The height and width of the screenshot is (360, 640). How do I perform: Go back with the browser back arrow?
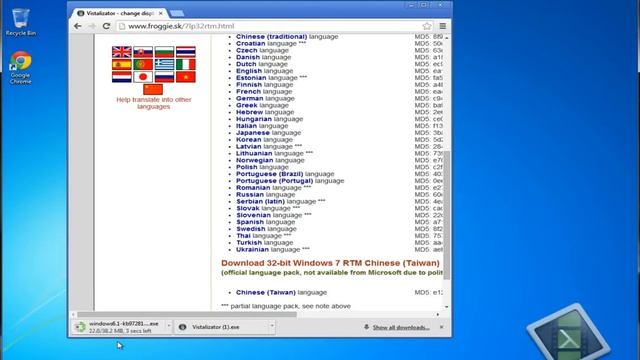tap(78, 26)
